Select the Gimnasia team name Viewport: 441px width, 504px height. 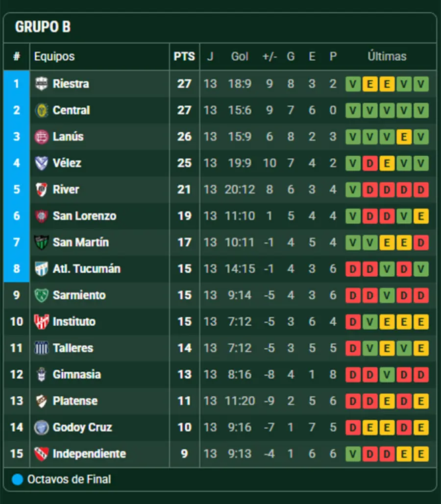(76, 375)
